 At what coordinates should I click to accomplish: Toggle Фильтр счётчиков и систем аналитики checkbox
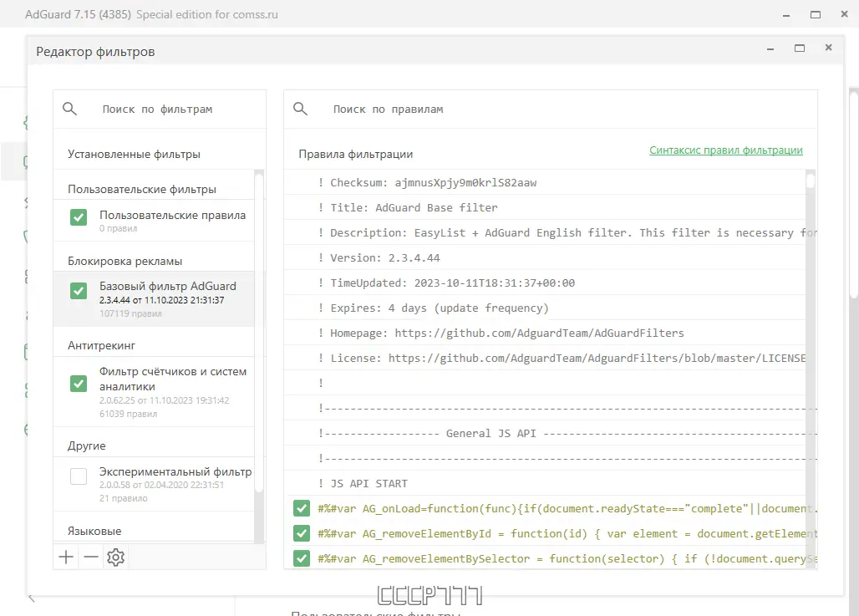tap(79, 384)
